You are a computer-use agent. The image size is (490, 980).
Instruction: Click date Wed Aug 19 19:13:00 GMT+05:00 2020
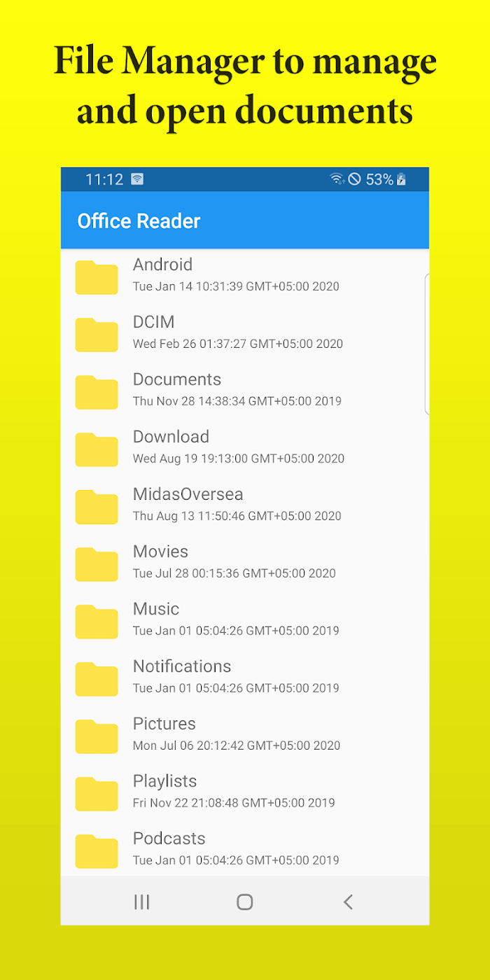click(239, 458)
